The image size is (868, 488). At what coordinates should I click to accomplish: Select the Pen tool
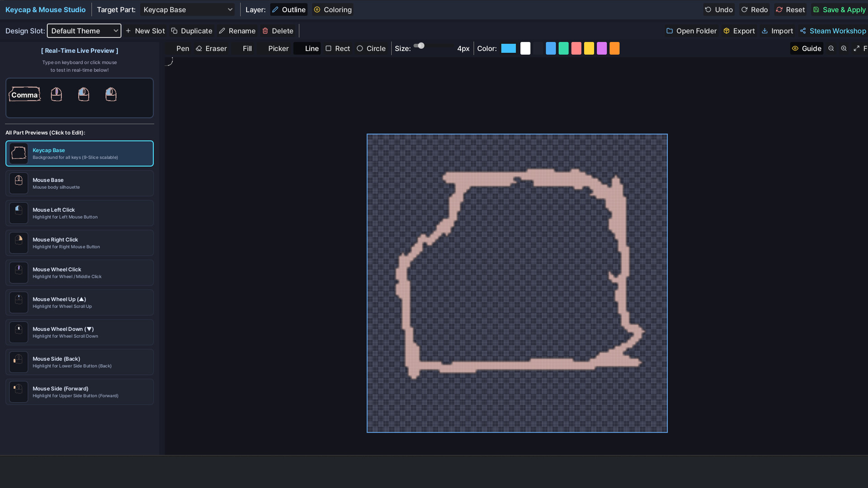(179, 48)
